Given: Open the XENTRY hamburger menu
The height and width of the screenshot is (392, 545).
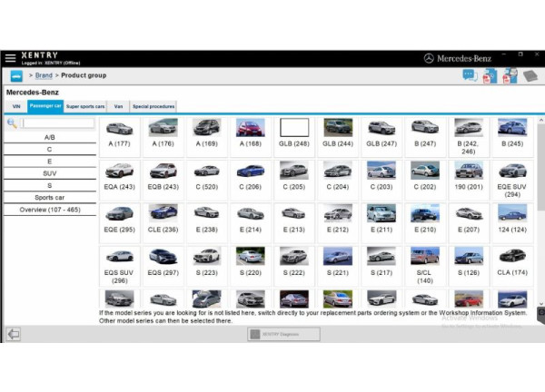Looking at the screenshot, I should pos(10,58).
